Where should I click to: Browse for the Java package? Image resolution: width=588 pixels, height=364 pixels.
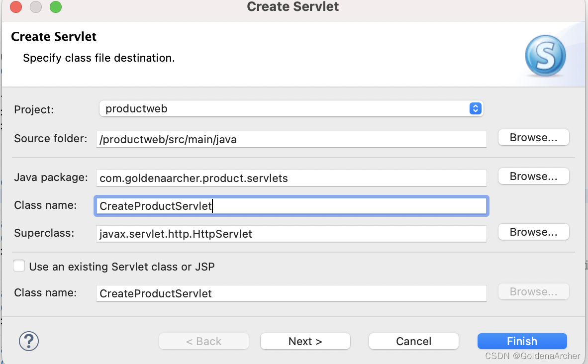point(533,176)
